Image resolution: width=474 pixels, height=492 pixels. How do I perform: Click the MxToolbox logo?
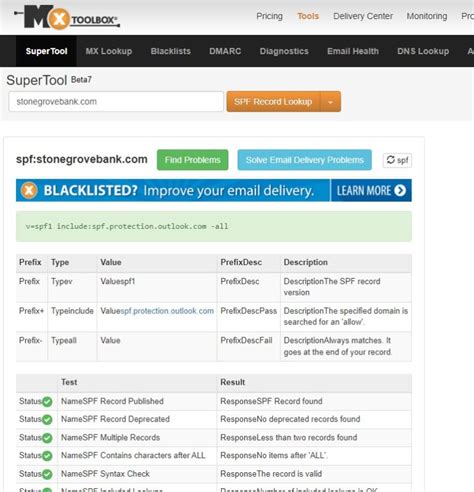tap(67, 17)
